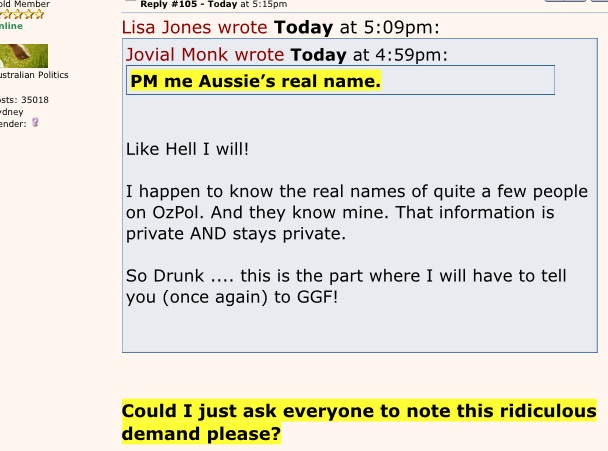This screenshot has height=451, width=608.
Task: Click the gold star rating row
Action: coord(22,15)
